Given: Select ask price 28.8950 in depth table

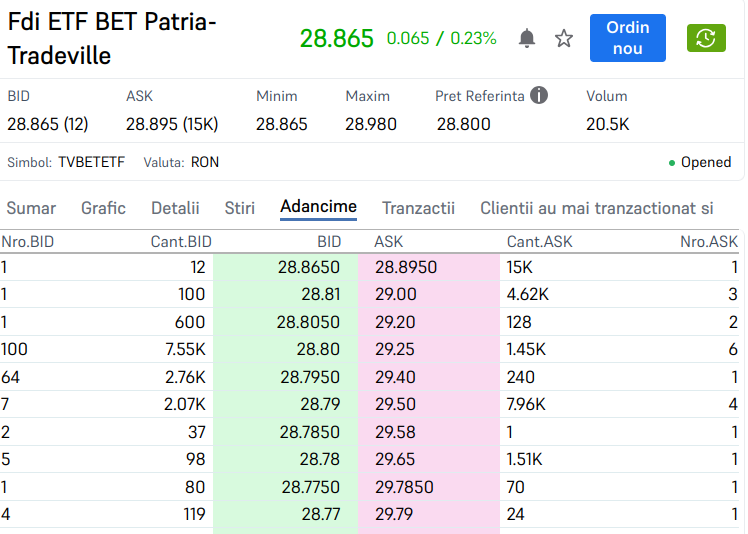Looking at the screenshot, I should tap(405, 267).
